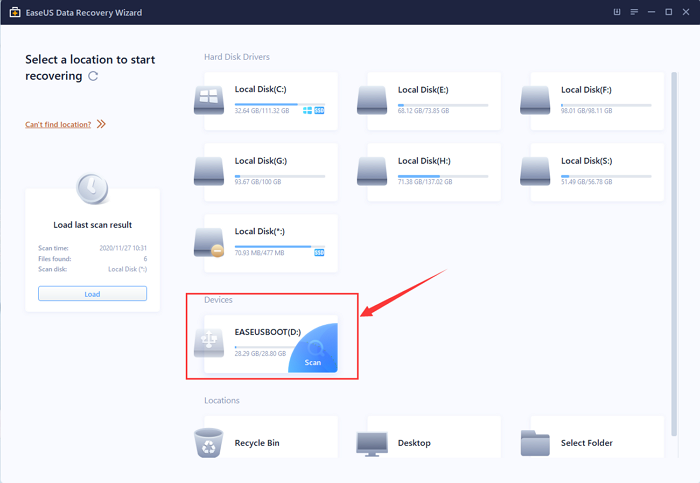Maximize the EaseUS window
Viewport: 700px width, 483px height.
pyautogui.click(x=669, y=12)
